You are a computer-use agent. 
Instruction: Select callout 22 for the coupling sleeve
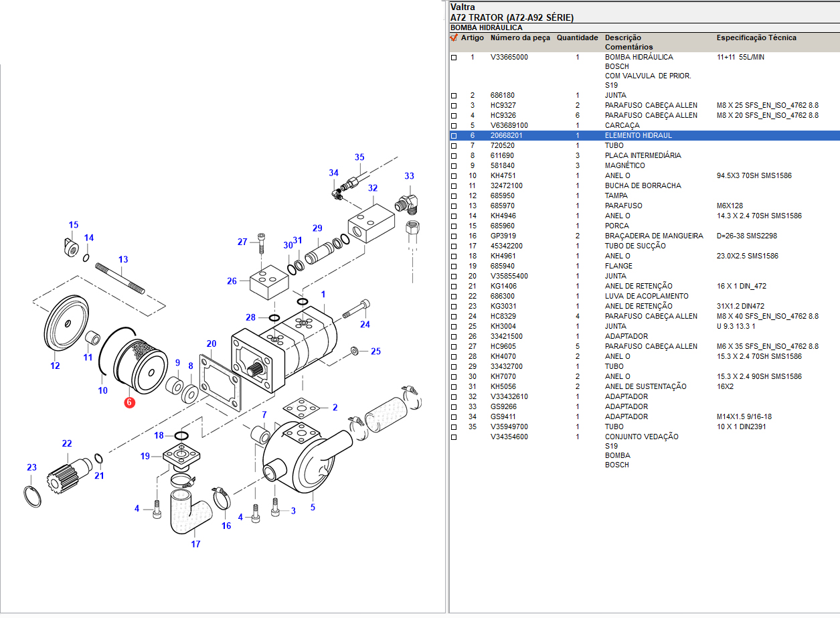tap(66, 443)
